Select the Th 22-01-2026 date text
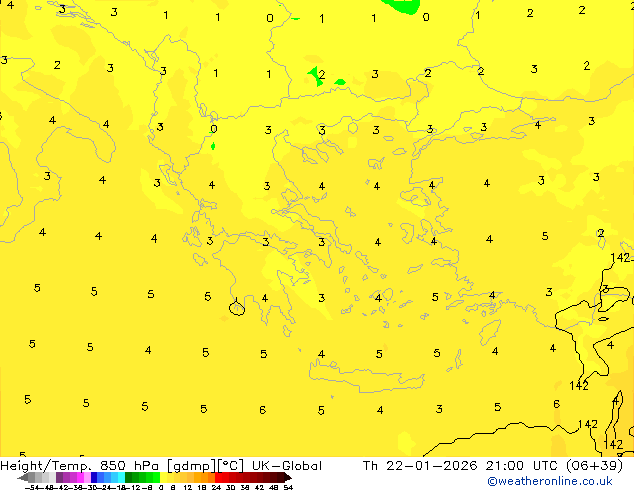This screenshot has height=490, width=634. [420, 466]
